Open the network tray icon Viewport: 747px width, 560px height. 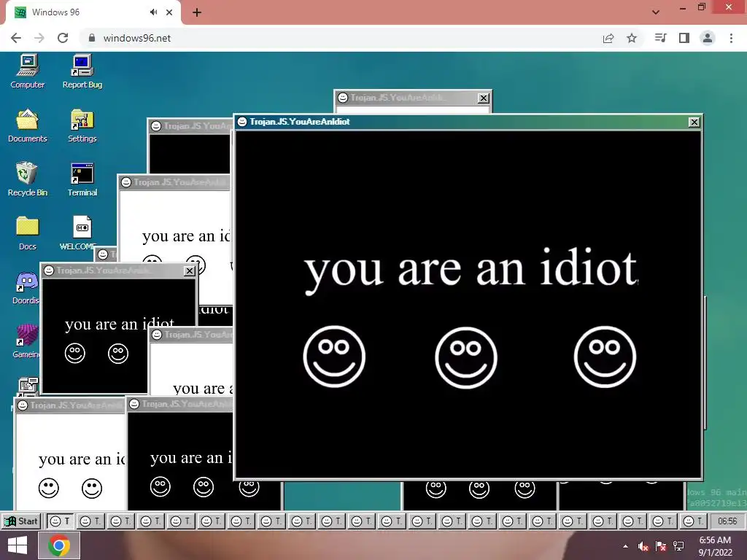[678, 546]
